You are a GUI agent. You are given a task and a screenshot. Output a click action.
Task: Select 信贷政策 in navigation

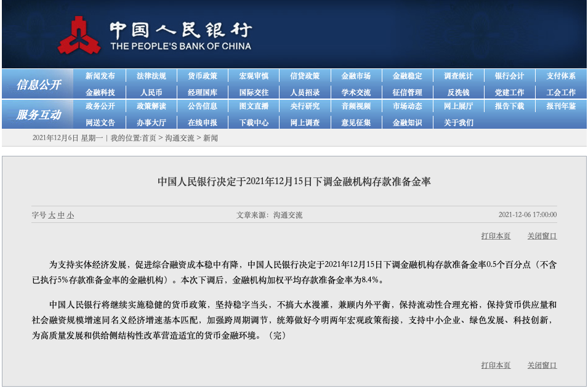point(305,76)
